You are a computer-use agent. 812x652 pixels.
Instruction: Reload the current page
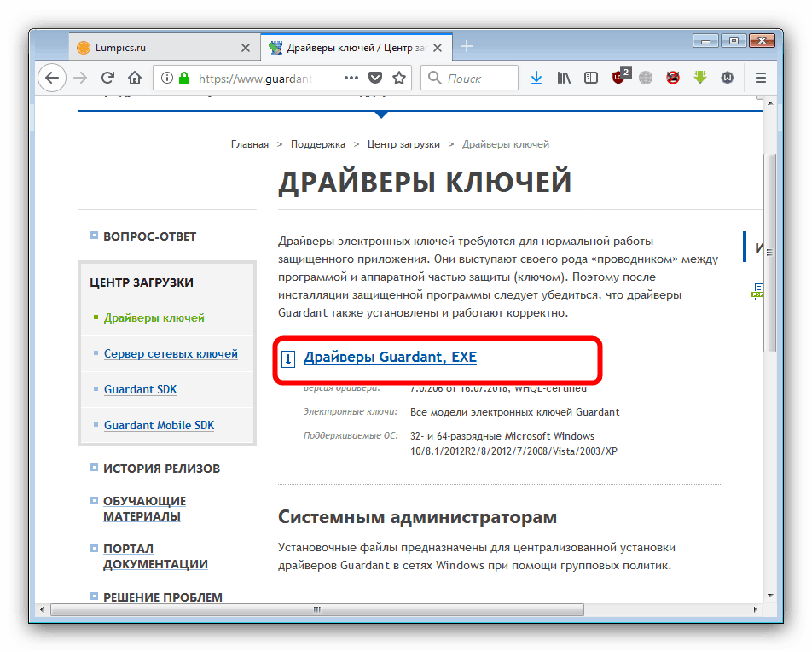click(107, 79)
